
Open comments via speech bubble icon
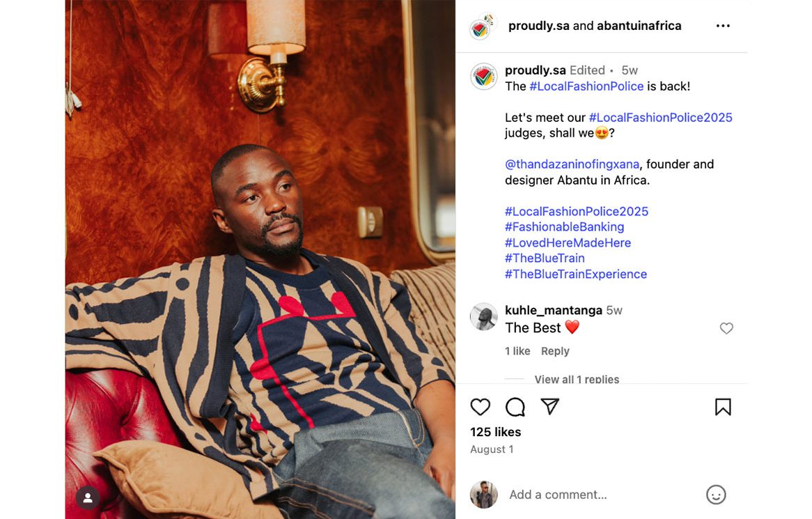(x=515, y=407)
